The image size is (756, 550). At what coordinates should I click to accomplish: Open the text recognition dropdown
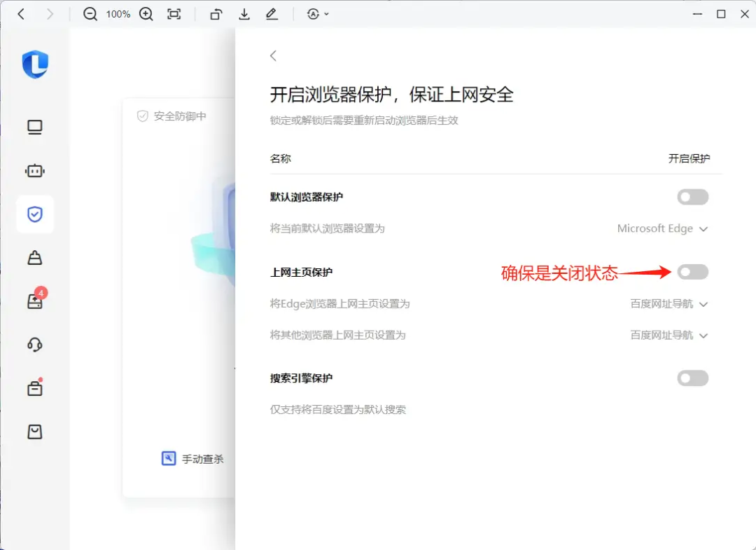tap(318, 14)
